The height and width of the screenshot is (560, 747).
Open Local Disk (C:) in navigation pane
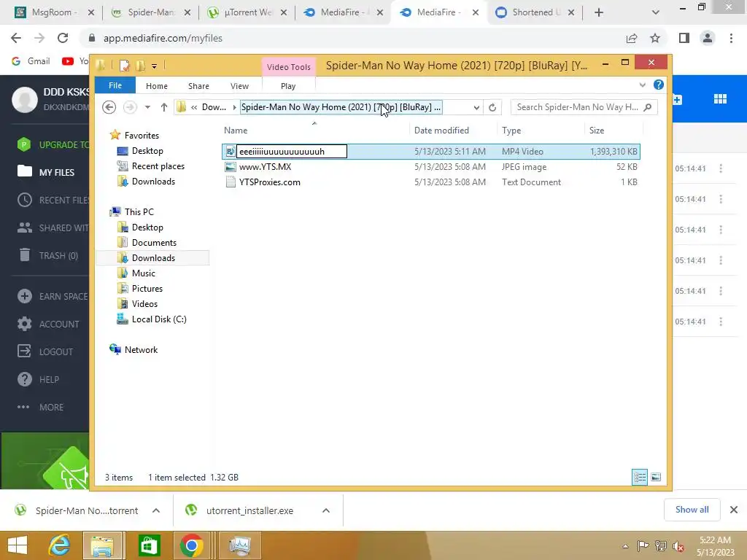[159, 319]
